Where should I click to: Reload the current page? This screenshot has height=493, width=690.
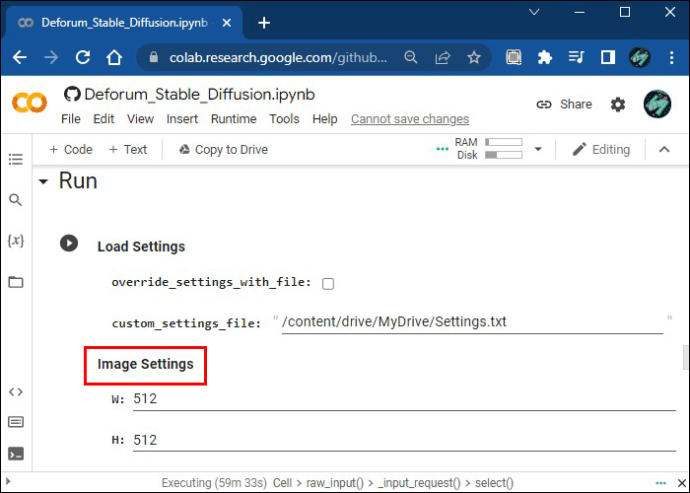pyautogui.click(x=83, y=57)
